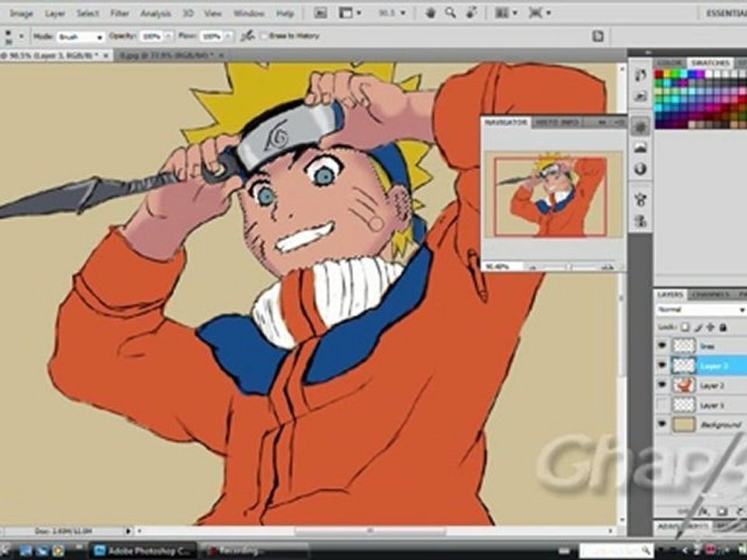
Task: Open the Filter menu
Action: pyautogui.click(x=120, y=13)
